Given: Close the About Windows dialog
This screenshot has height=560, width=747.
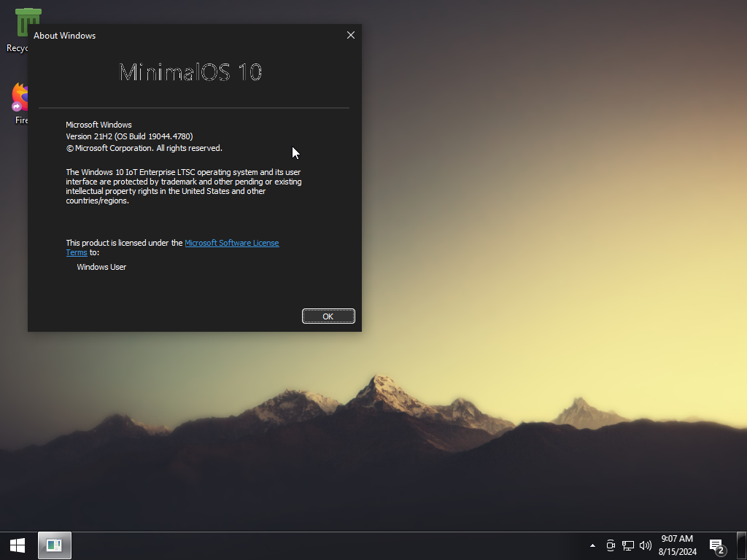Looking at the screenshot, I should pos(350,35).
